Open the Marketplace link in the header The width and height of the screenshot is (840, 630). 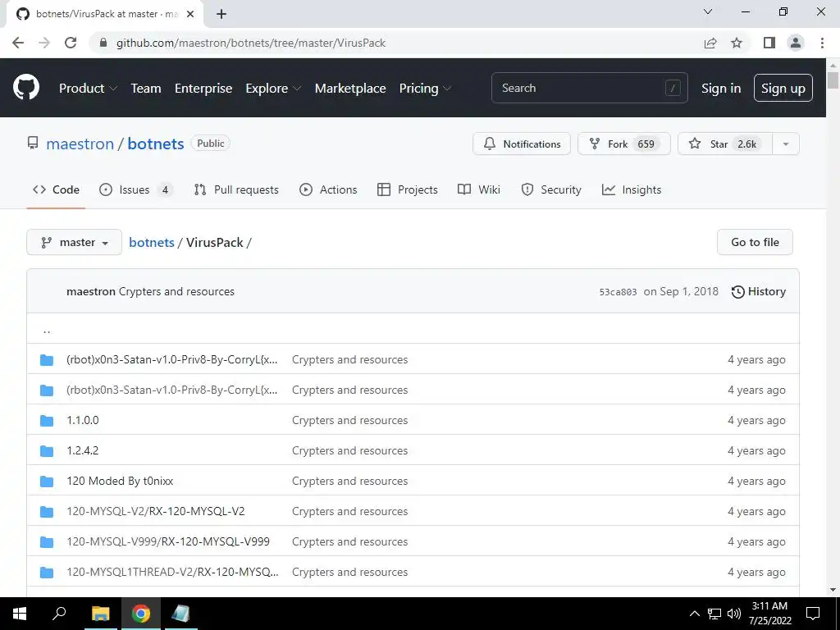(x=350, y=89)
